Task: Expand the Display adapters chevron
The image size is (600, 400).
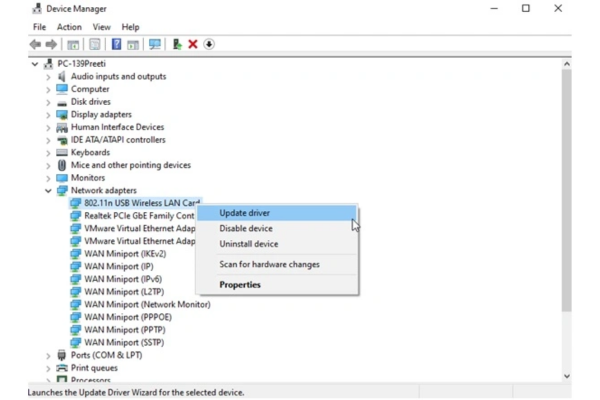Action: [x=48, y=115]
